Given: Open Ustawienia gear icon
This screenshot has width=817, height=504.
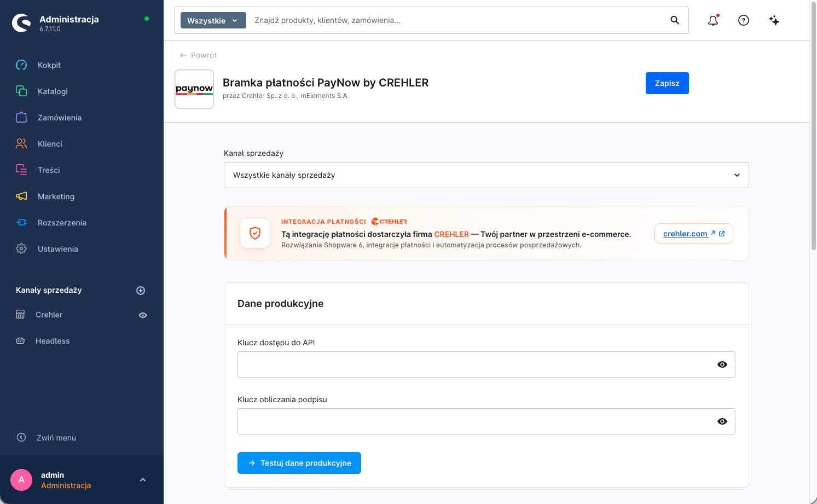Looking at the screenshot, I should click(21, 248).
